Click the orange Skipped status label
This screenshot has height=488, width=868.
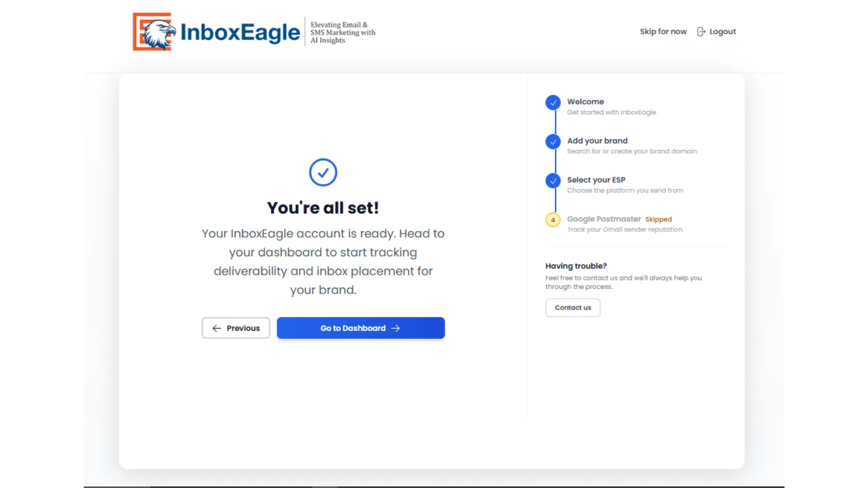click(658, 220)
